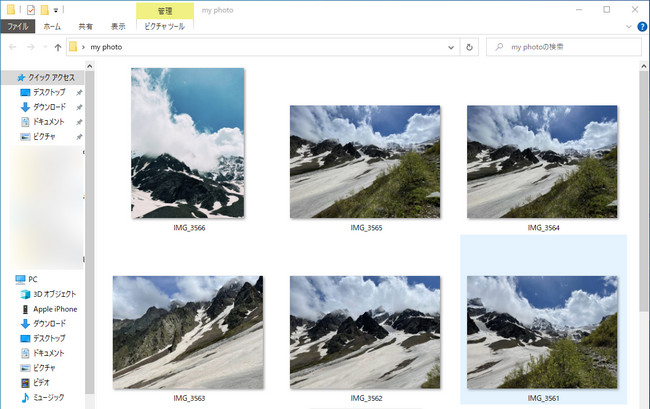Click the pin icon beside quick access ピクチャ
This screenshot has width=650, height=409.
79,137
